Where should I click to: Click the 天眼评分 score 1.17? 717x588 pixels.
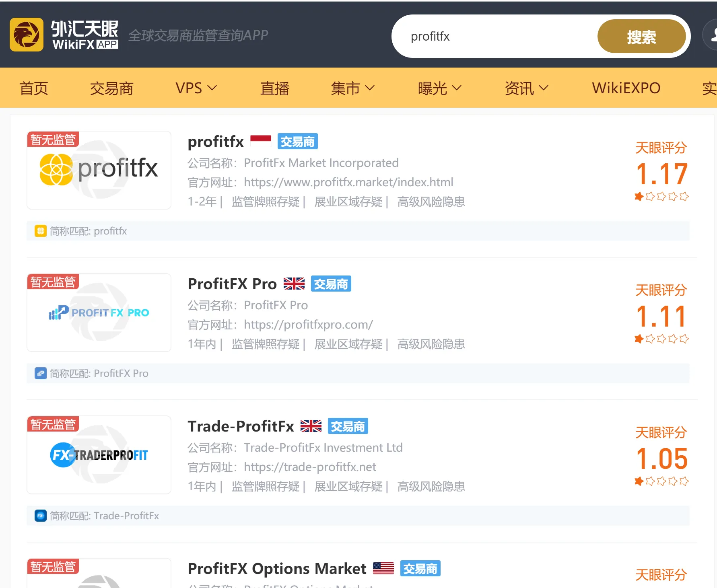point(661,174)
